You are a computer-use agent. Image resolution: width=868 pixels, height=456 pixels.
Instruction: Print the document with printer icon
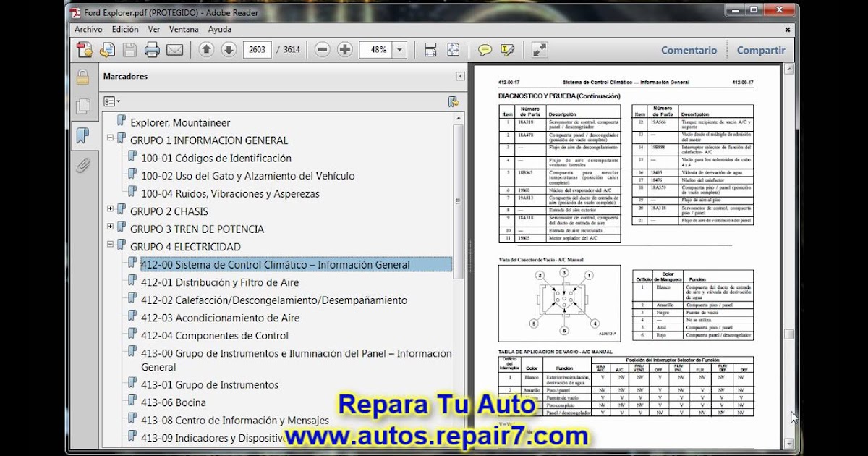tap(152, 50)
